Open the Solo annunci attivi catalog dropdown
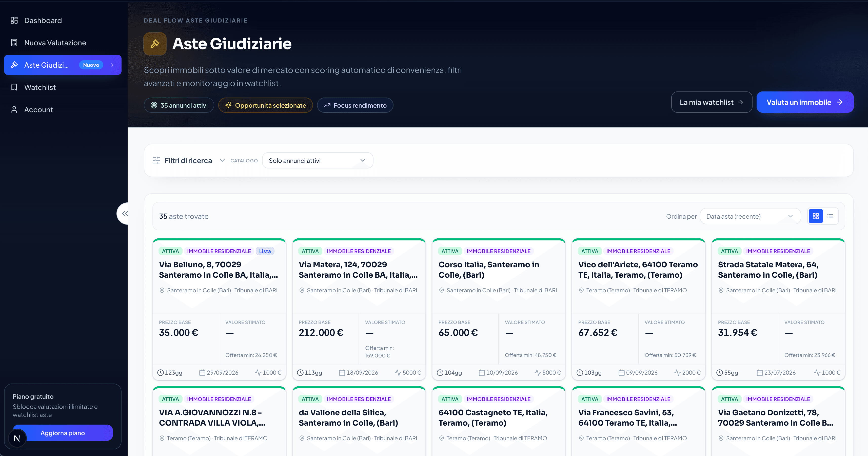 (x=318, y=160)
